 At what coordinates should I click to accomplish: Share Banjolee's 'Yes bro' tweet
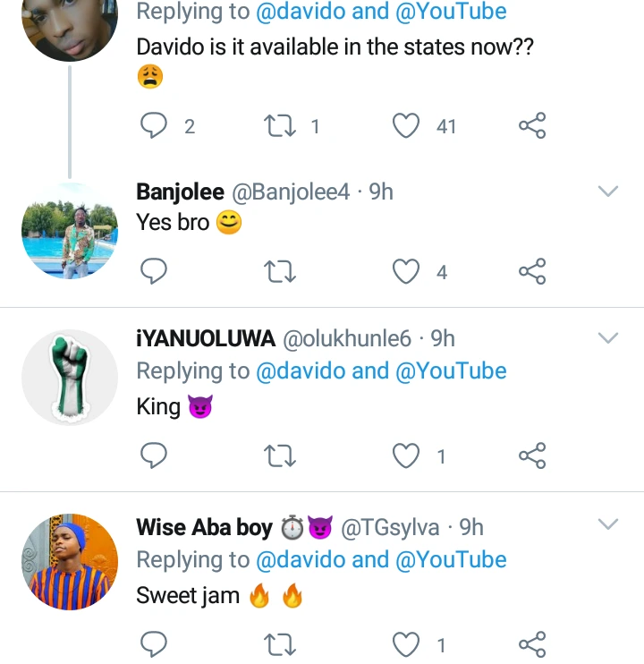tap(532, 272)
